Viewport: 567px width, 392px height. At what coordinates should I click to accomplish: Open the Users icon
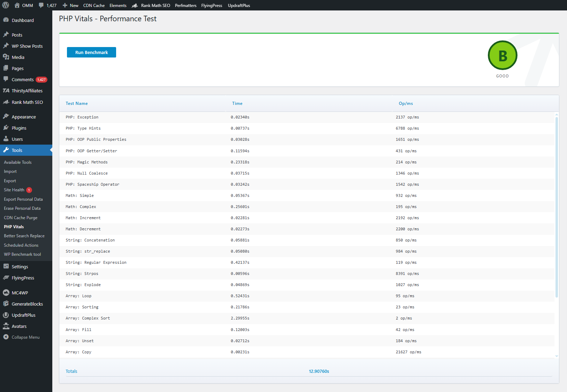(6, 139)
